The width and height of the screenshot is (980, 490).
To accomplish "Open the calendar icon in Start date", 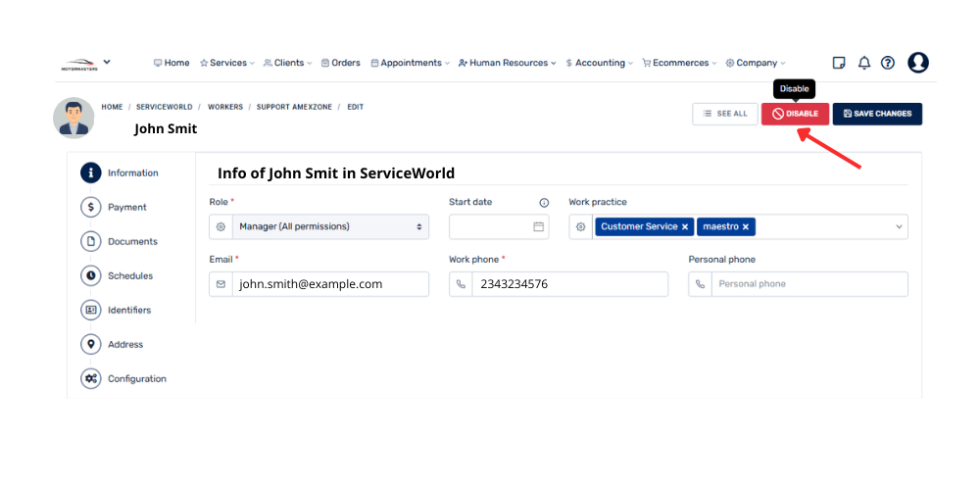I will (538, 226).
